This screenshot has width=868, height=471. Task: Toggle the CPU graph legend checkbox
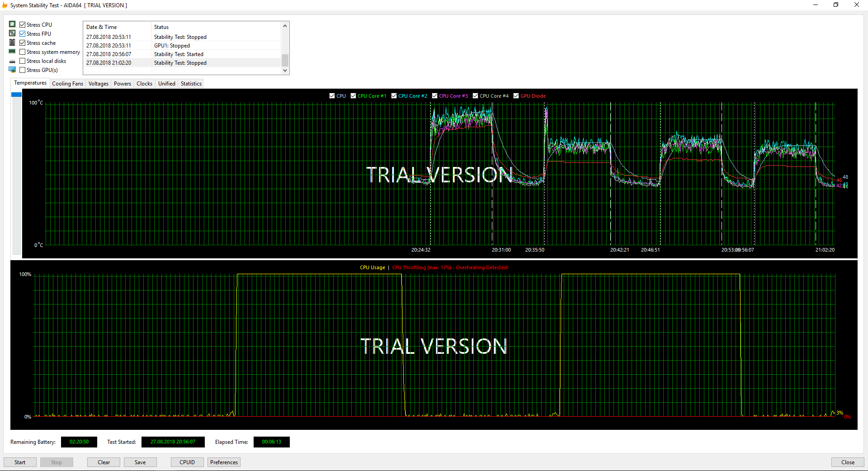[332, 96]
